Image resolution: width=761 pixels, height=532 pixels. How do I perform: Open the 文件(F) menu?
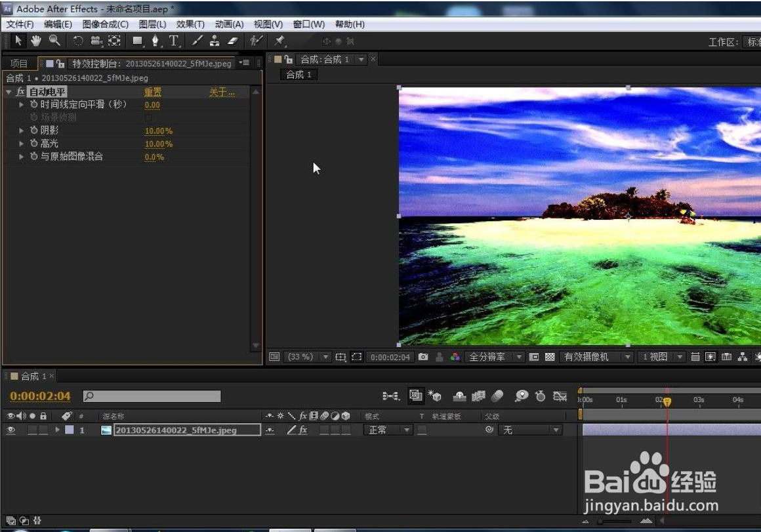coord(20,24)
